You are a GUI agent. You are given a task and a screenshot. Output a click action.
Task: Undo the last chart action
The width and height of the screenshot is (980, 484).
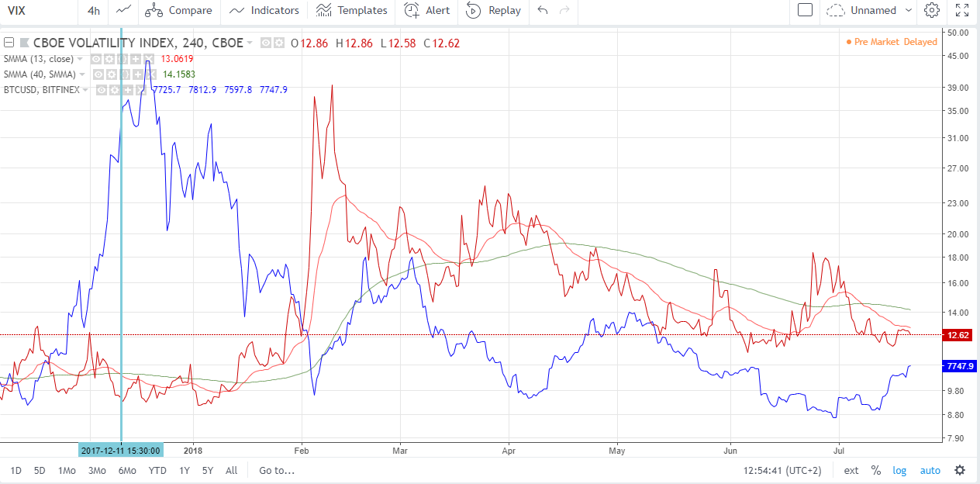[x=543, y=10]
